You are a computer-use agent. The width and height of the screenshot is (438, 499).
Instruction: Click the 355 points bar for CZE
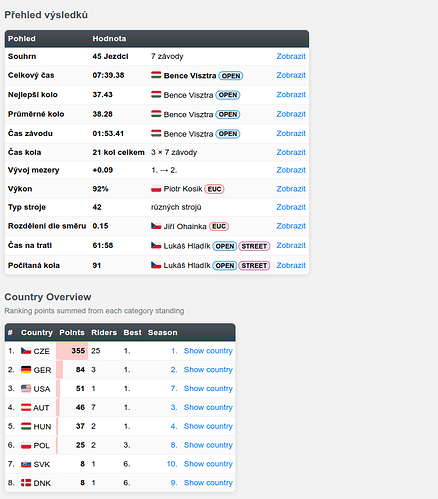(72, 351)
